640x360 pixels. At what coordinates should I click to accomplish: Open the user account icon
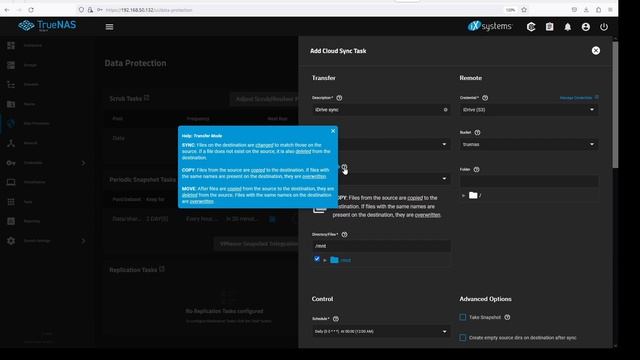tap(586, 27)
